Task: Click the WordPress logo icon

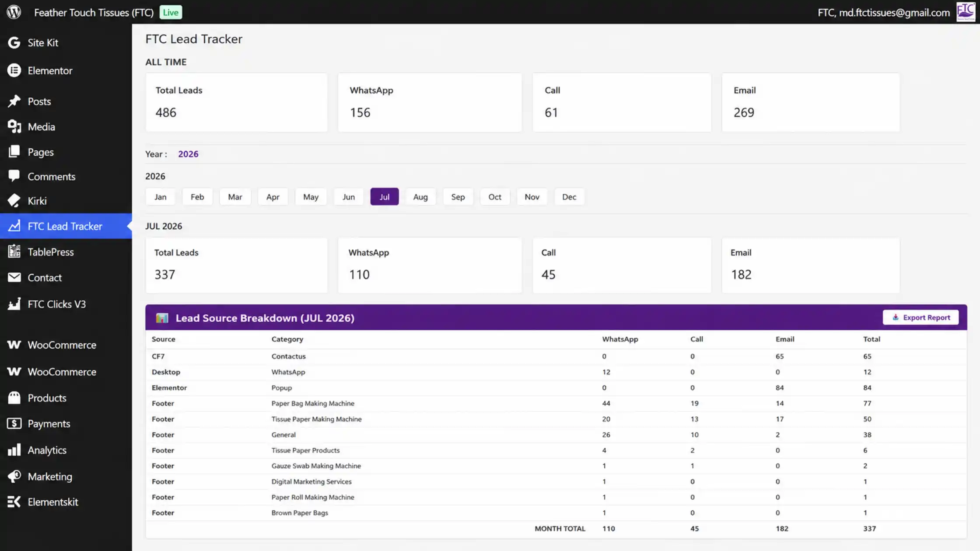Action: pyautogui.click(x=14, y=12)
